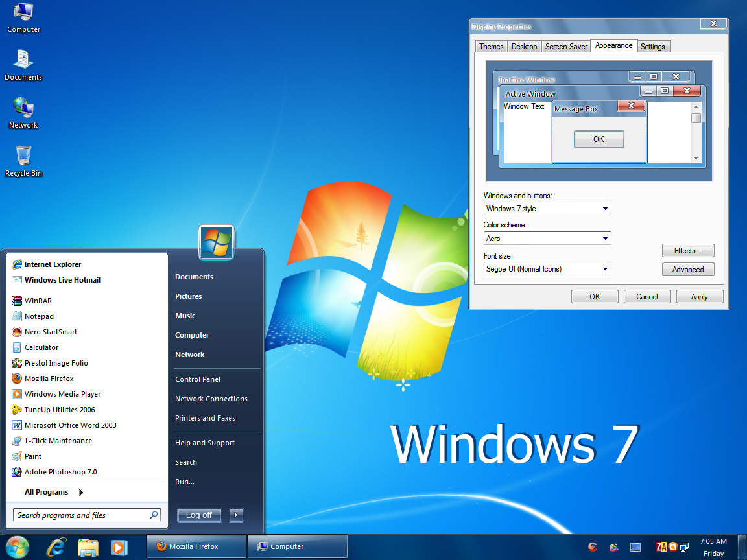Launch Adobe Photoshop 7.0 from Start menu
Screen dimensions: 747x560
pos(60,472)
